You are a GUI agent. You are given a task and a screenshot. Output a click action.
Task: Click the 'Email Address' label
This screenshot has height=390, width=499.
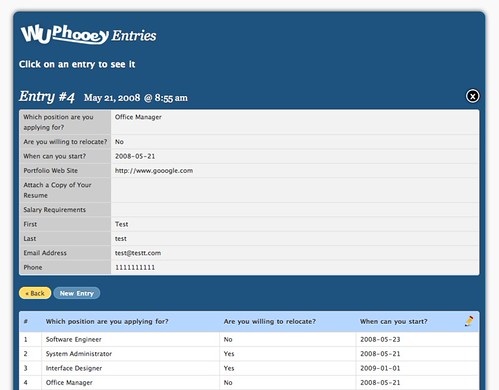pos(45,253)
